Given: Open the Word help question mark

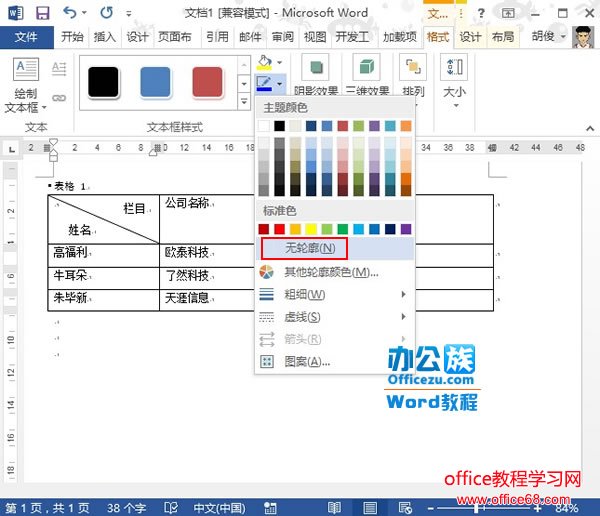Looking at the screenshot, I should 481,14.
